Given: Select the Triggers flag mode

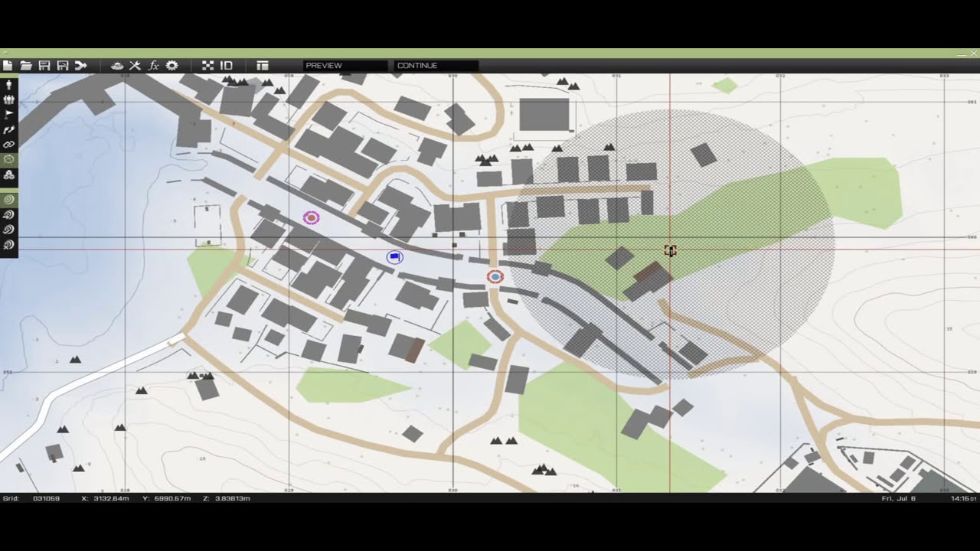Looking at the screenshot, I should [x=9, y=114].
